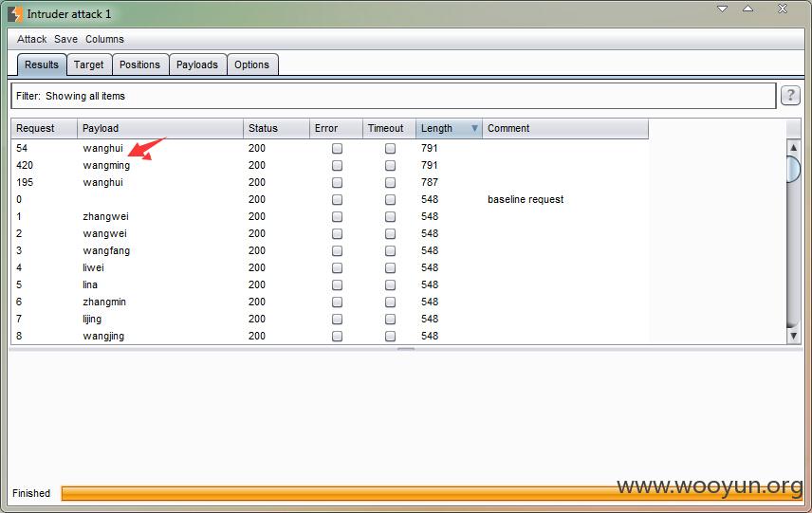Switch to the Payloads tab
This screenshot has height=513, width=812.
196,64
